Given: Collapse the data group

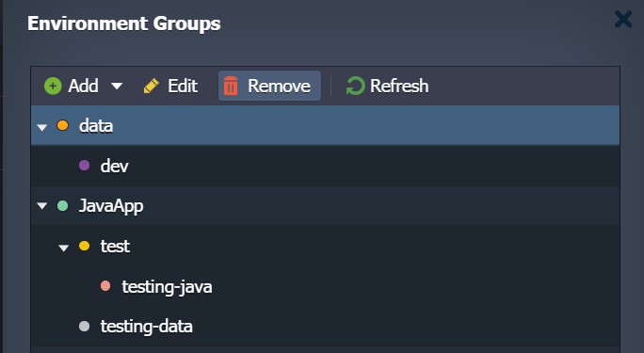Looking at the screenshot, I should tap(41, 127).
